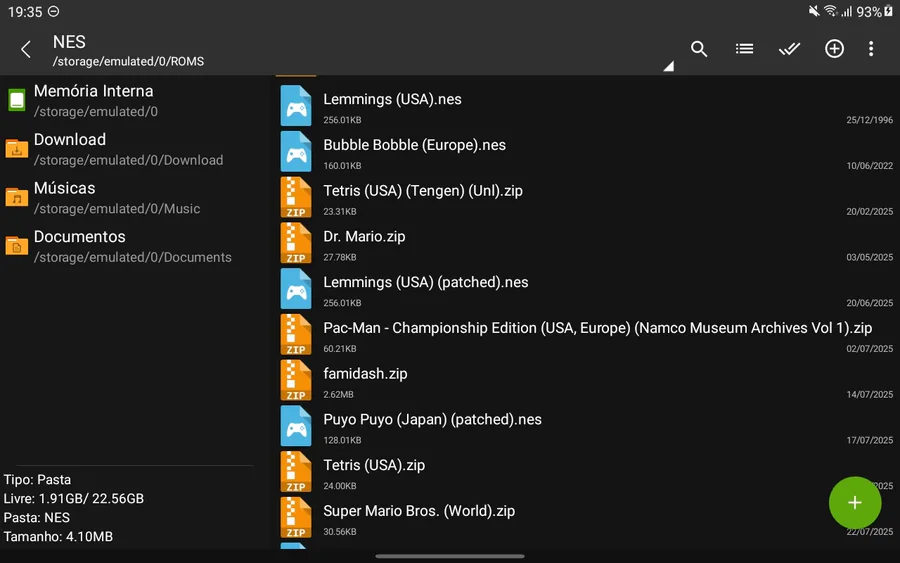Tap the Tetris (Tengen) zip file icon
This screenshot has width=900, height=563.
tap(296, 198)
